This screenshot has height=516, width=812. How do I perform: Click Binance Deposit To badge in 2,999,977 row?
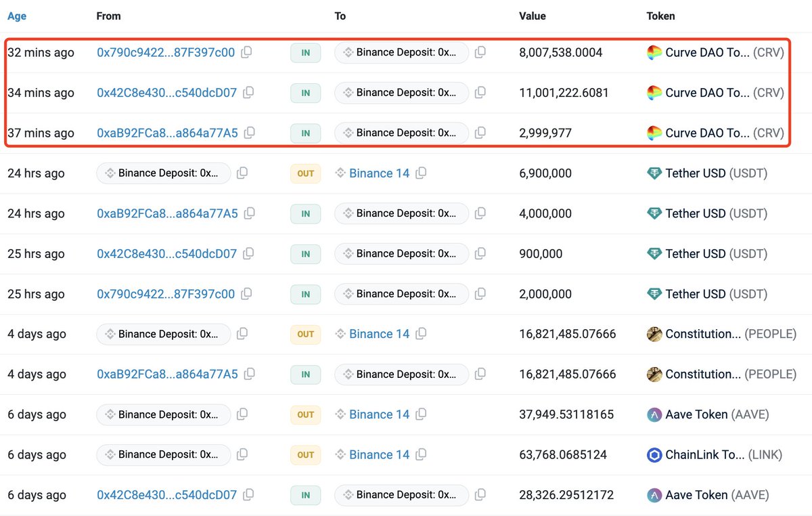pyautogui.click(x=401, y=133)
